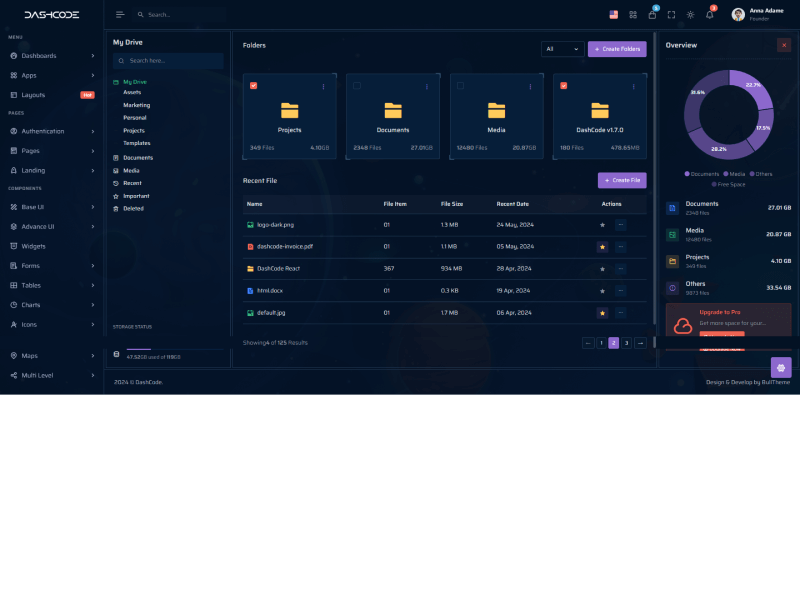Open the apps grid icon in the header

pyautogui.click(x=632, y=14)
